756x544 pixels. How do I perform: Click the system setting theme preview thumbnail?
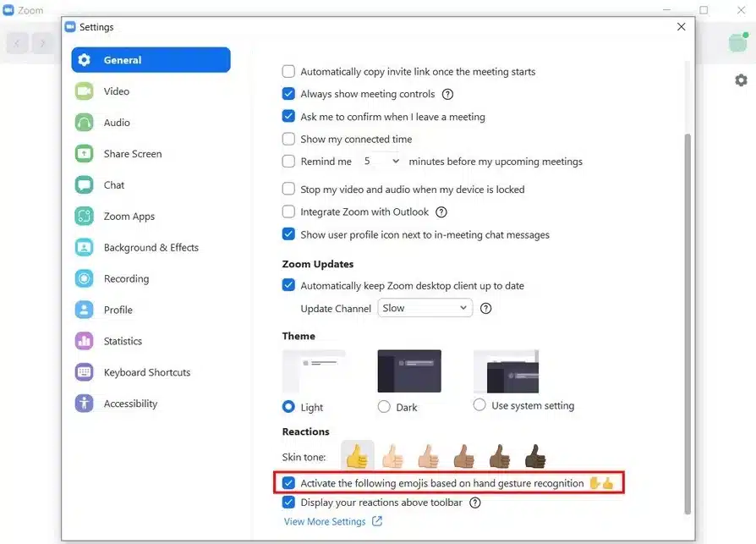[507, 371]
